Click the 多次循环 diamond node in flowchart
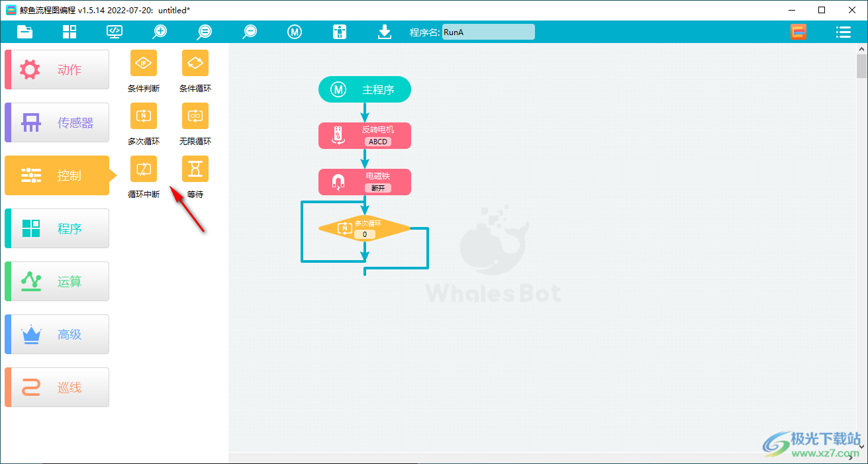This screenshot has height=464, width=868. [365, 228]
